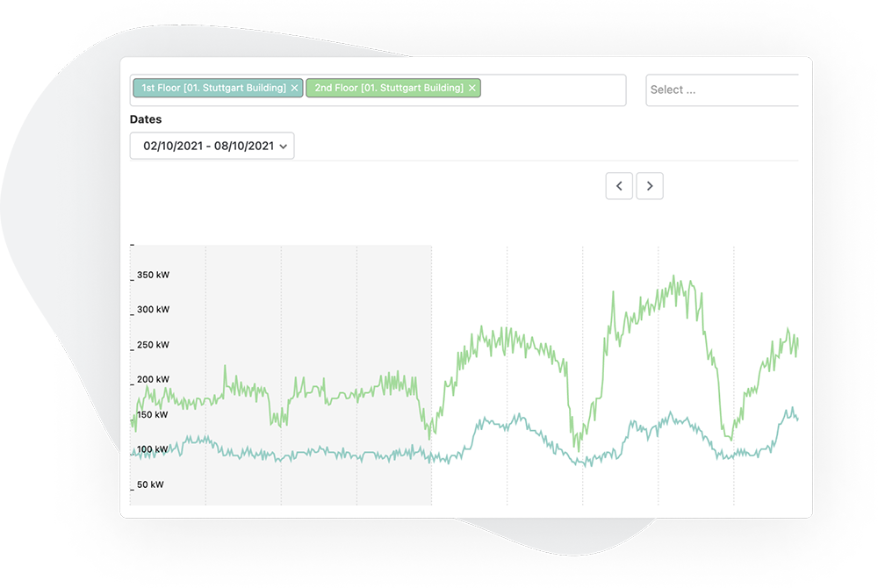Screen dimensions: 878x588
Task: Click the chevron in the dates picker
Action: point(284,147)
